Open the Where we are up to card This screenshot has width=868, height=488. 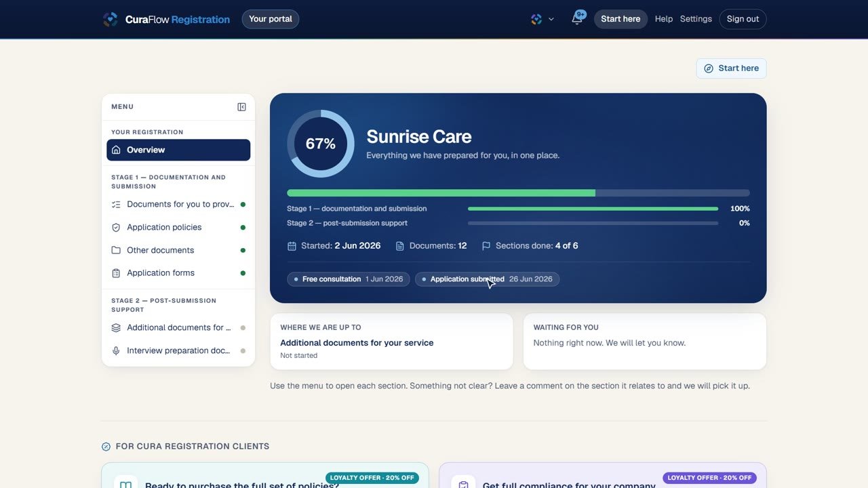point(391,341)
